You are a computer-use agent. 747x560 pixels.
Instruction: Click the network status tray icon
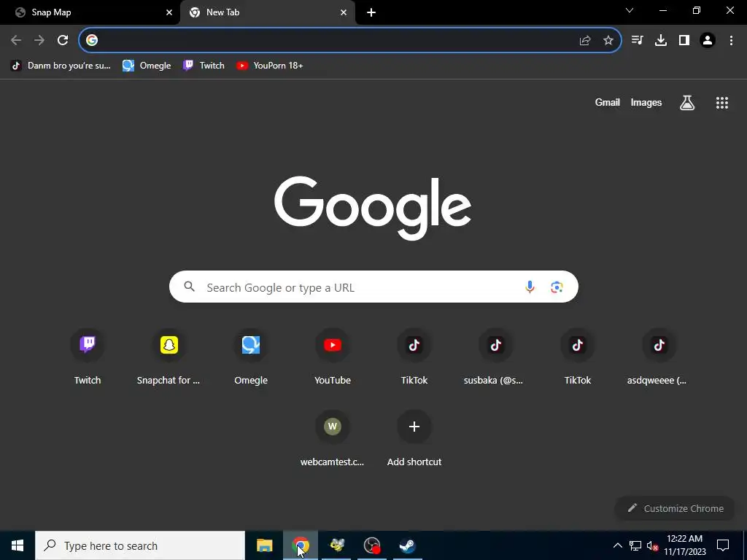[635, 545]
